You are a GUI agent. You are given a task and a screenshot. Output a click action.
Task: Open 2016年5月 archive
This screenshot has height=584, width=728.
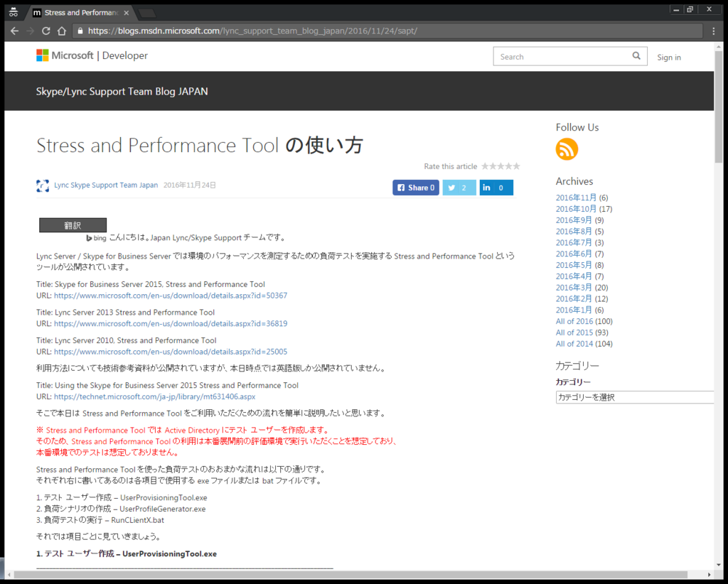pos(574,265)
